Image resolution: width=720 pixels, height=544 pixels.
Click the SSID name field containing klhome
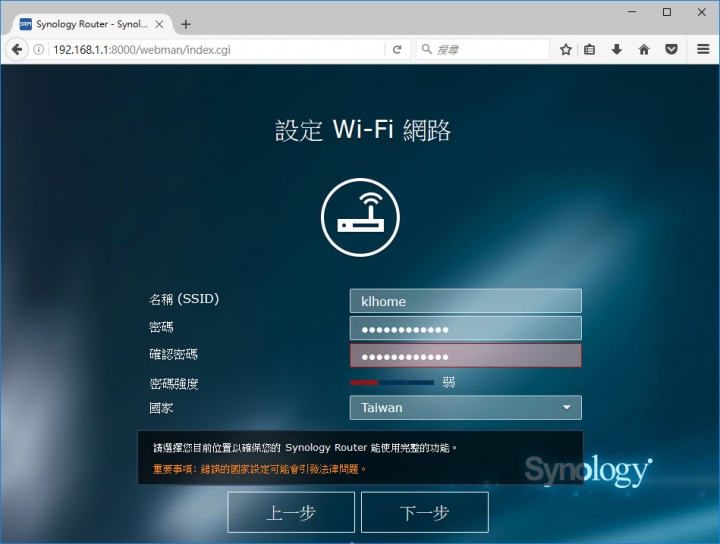click(466, 301)
